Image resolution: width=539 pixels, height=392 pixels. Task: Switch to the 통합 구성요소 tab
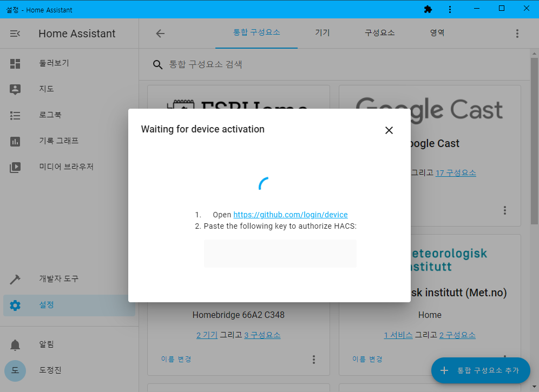pos(257,33)
